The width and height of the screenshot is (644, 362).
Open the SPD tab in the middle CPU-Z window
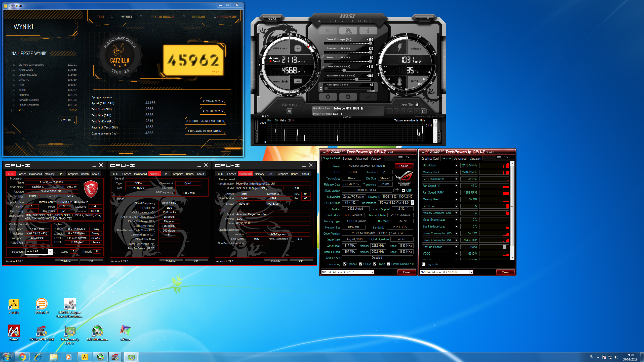point(166,174)
